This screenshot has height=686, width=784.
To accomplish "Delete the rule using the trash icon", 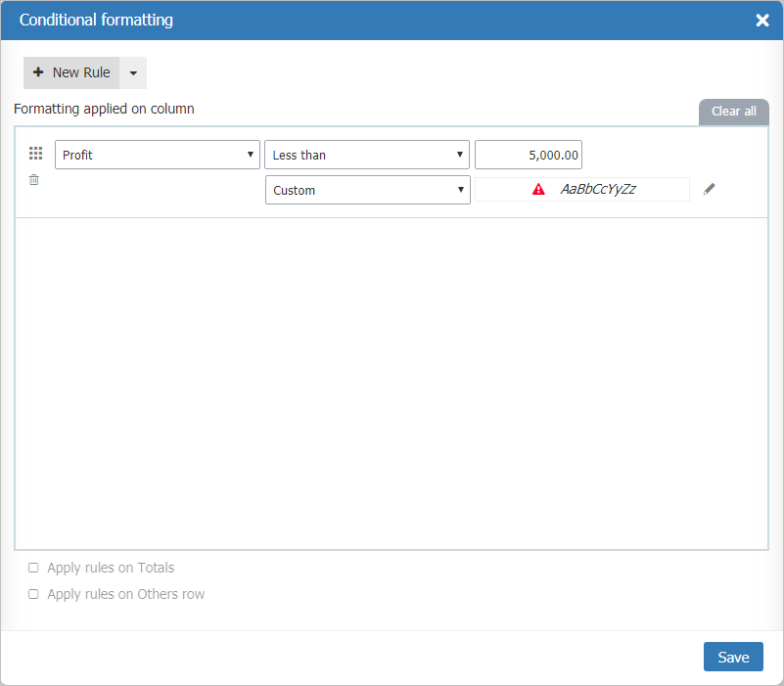I will pos(33,179).
